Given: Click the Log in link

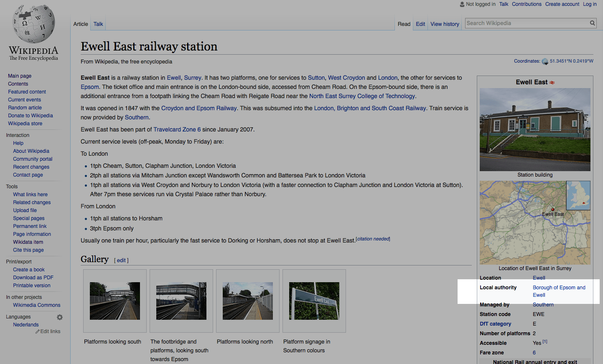Looking at the screenshot, I should tap(590, 4).
